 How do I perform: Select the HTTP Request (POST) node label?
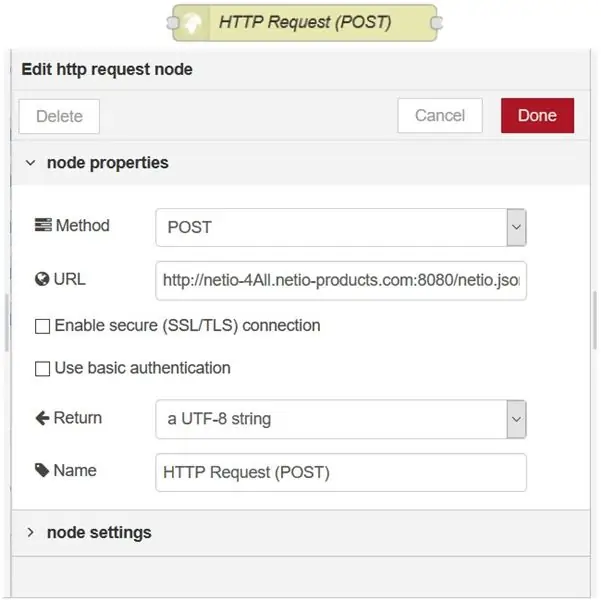(305, 22)
